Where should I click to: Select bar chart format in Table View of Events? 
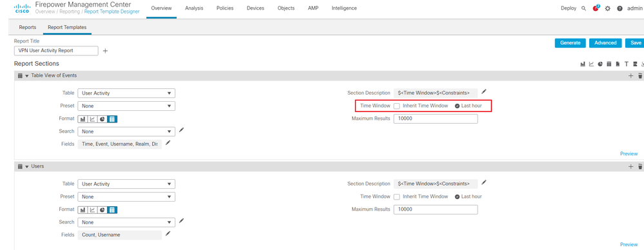(x=83, y=119)
